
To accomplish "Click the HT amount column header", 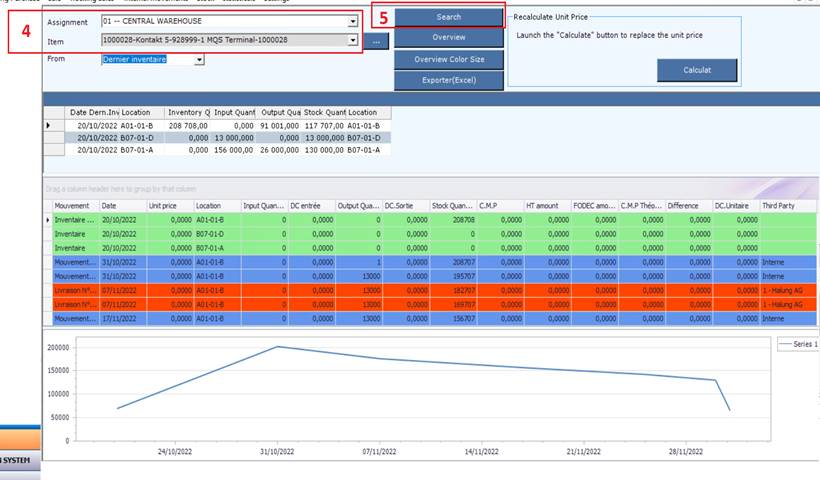I will coord(547,206).
